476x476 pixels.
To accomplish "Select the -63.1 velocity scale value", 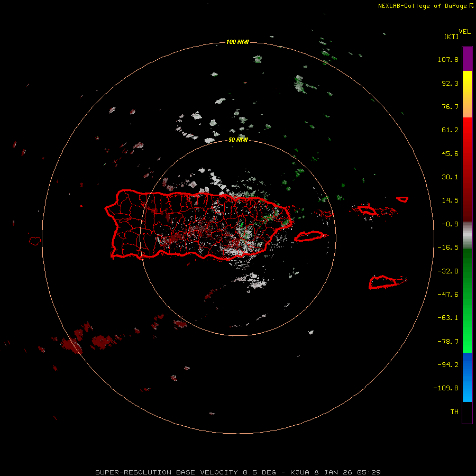I will click(448, 318).
